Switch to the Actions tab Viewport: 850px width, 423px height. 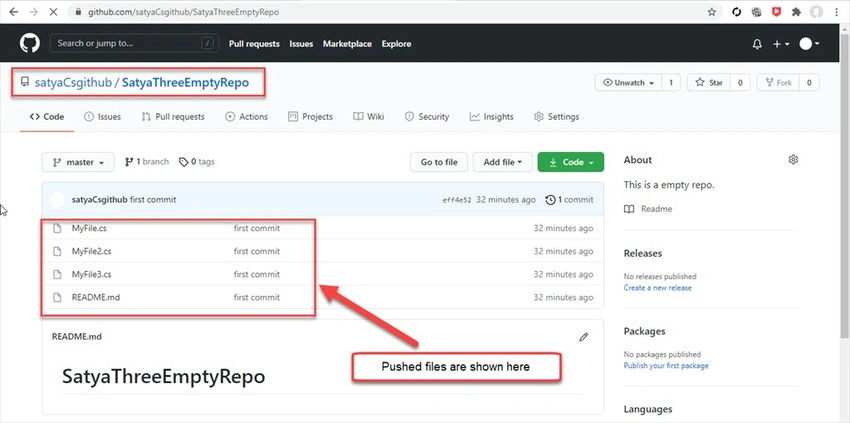pyautogui.click(x=247, y=117)
